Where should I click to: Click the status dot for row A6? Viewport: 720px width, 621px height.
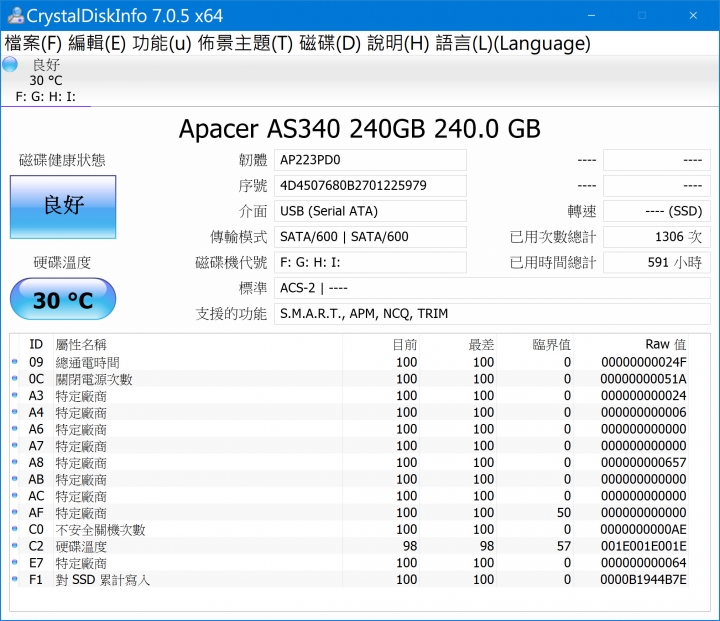click(x=15, y=429)
